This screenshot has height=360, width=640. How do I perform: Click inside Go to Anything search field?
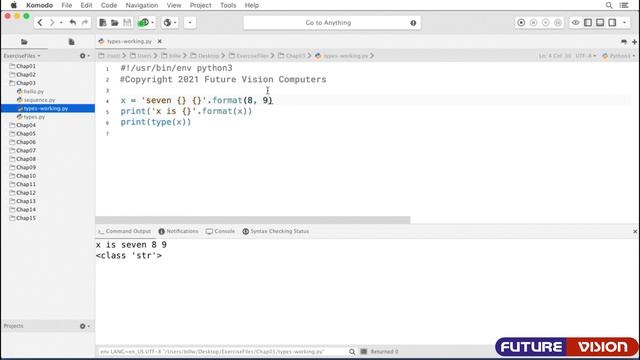[x=328, y=23]
